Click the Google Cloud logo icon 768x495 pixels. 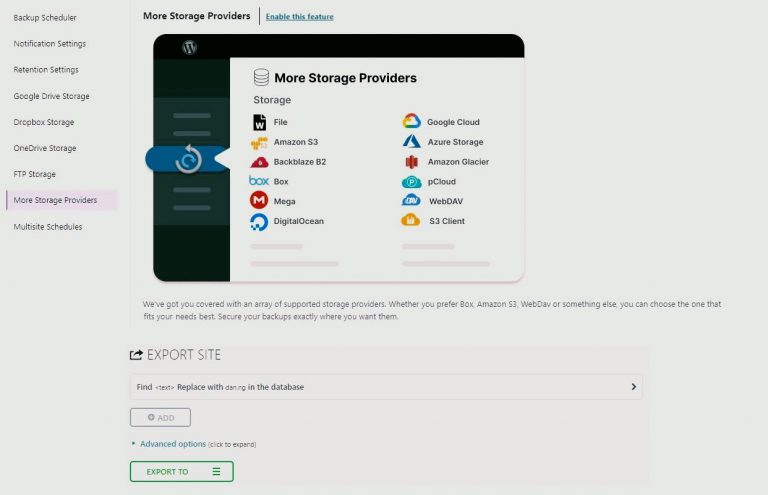411,121
